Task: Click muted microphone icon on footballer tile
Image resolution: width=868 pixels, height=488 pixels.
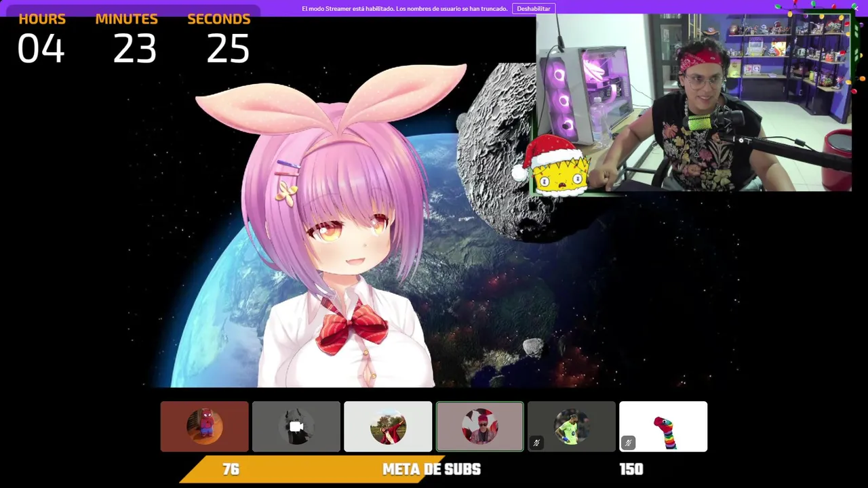Action: pos(536,443)
